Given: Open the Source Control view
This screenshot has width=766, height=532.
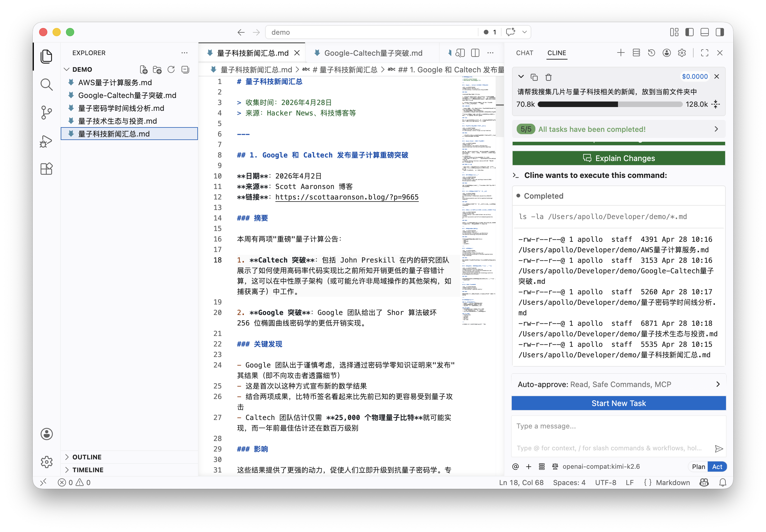Looking at the screenshot, I should (46, 113).
